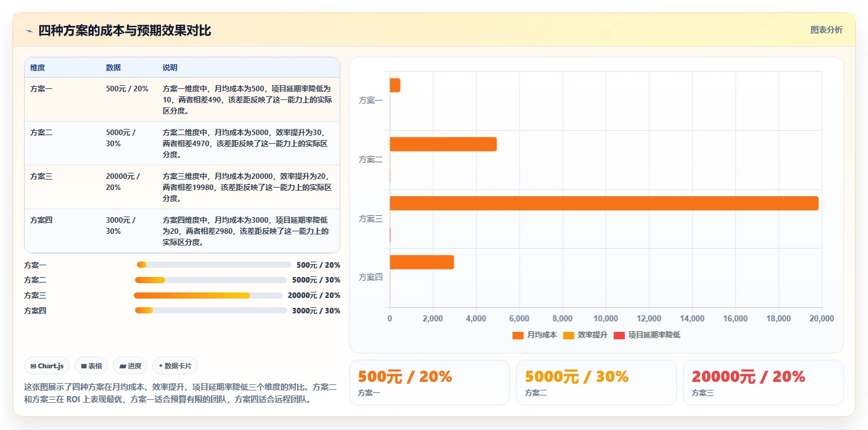Open the 5000元 / 30% data card
Viewport: 868px width, 430px height.
(596, 382)
